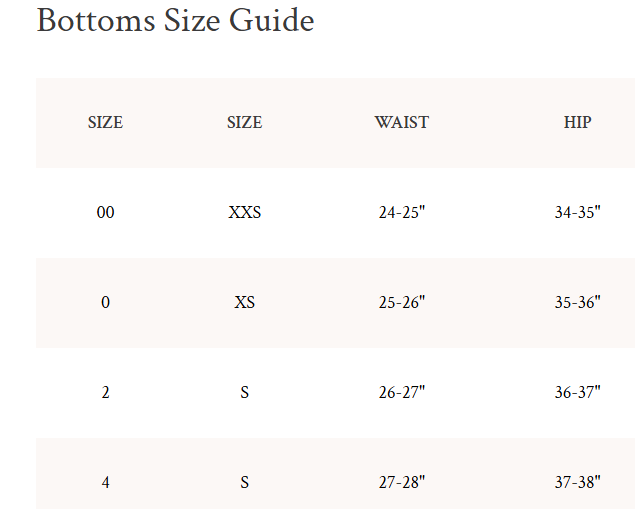The image size is (635, 509).
Task: Click the WAIST column header
Action: coord(402,123)
